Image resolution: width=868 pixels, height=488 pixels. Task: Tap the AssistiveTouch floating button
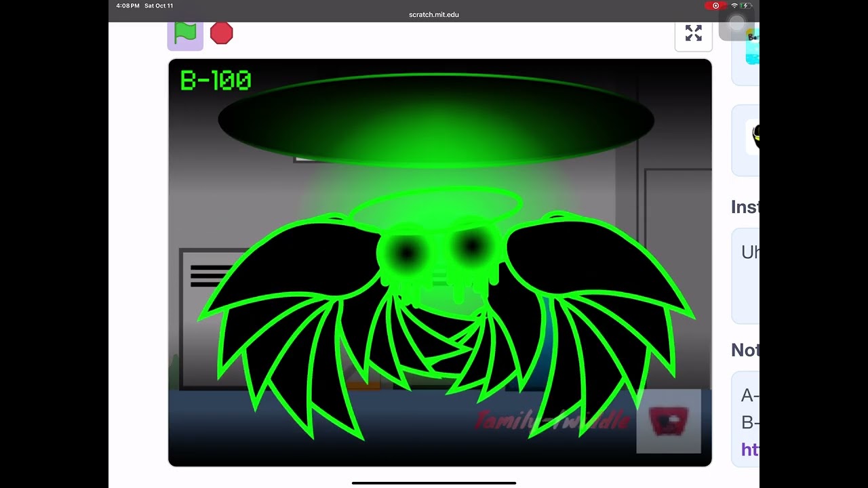point(736,24)
